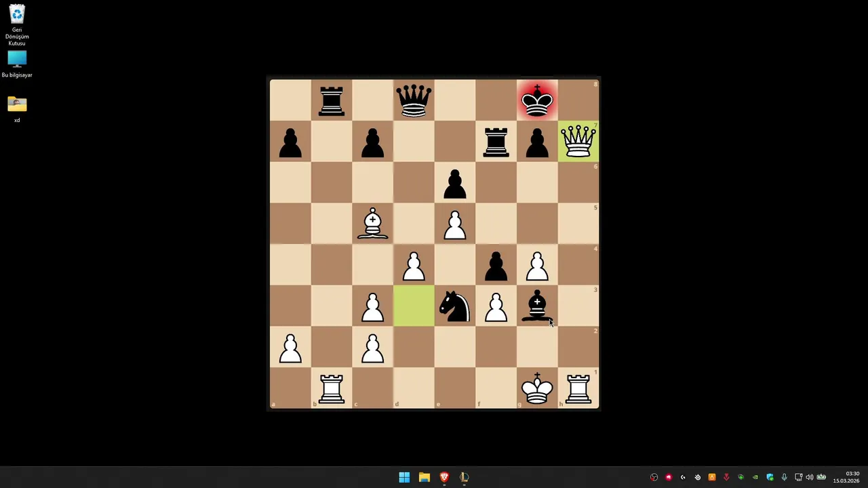Select the white rook on b1

click(x=332, y=388)
